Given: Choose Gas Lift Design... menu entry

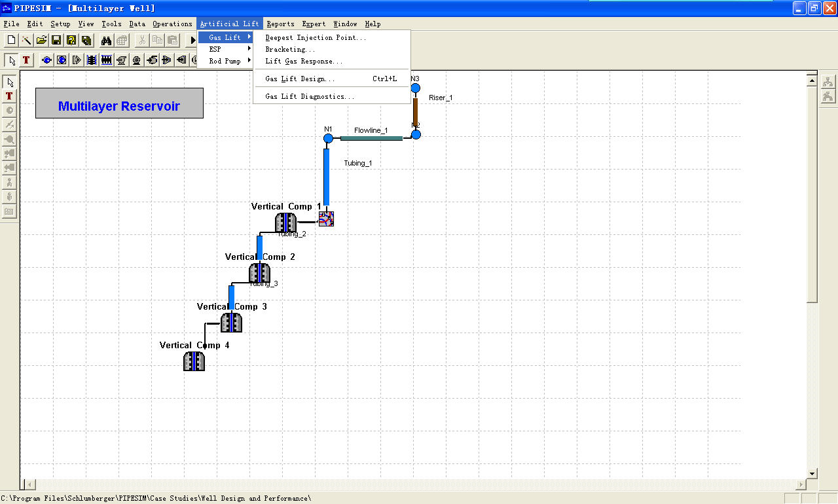Looking at the screenshot, I should tap(332, 79).
